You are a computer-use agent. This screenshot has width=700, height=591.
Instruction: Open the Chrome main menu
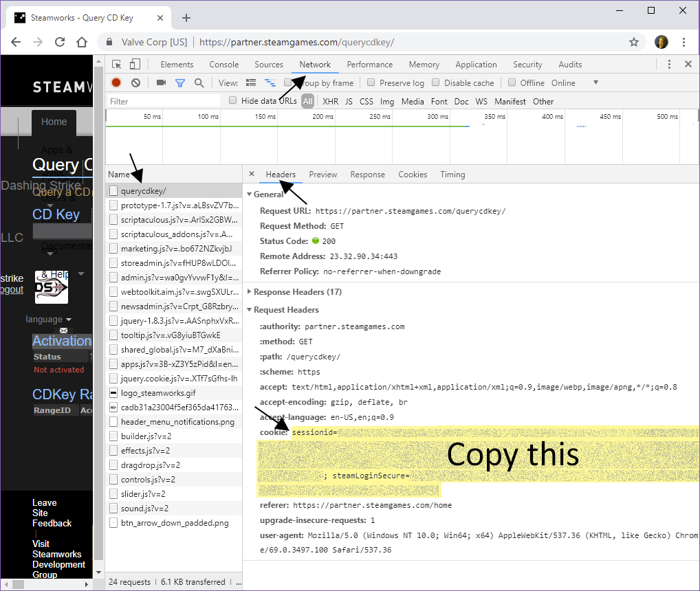tap(683, 42)
